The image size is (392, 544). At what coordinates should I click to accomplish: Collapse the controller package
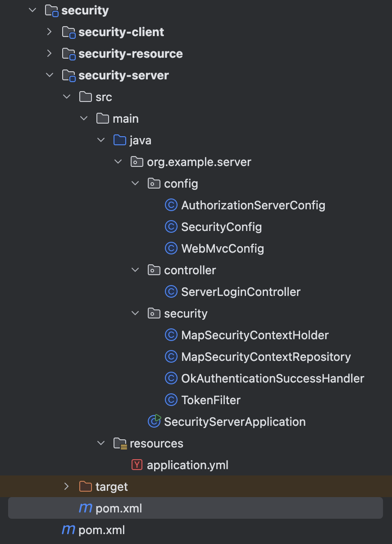click(x=135, y=270)
